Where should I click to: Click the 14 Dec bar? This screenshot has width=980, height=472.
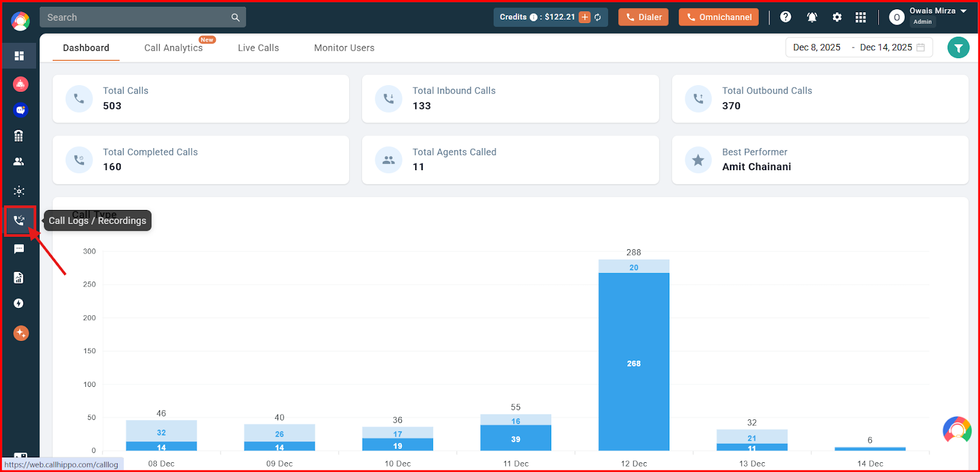click(870, 449)
